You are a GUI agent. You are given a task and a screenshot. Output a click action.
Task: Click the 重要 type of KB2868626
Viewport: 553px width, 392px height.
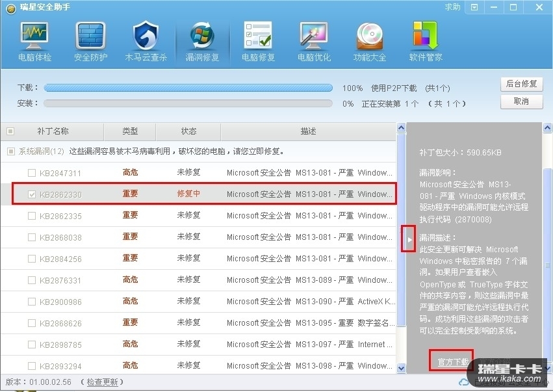tap(130, 322)
